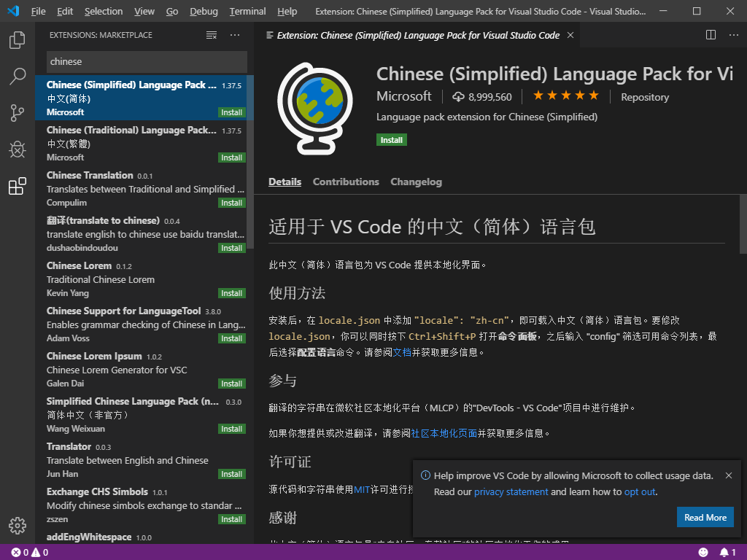Install Wang Weixuan's Simplified Chinese pack
This screenshot has height=560, width=747.
[x=231, y=429]
